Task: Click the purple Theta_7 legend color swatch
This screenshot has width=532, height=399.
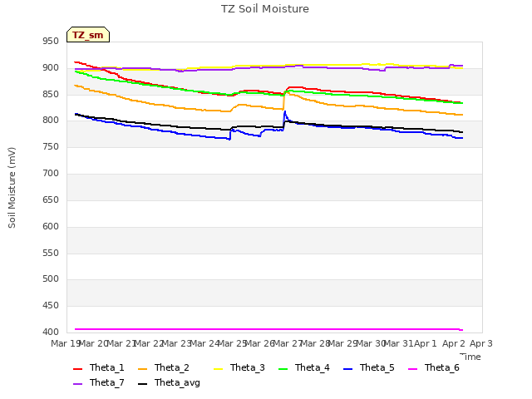Action: coord(77,384)
